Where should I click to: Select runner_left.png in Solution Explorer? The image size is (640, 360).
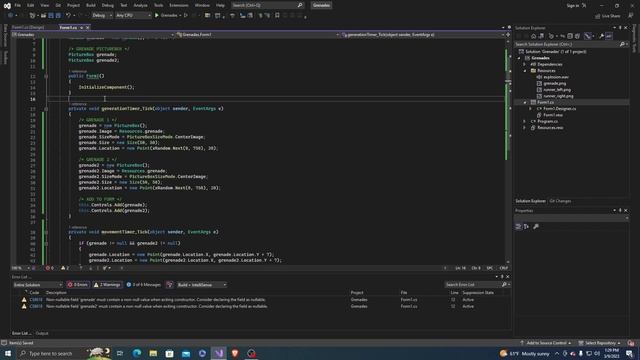coord(557,89)
